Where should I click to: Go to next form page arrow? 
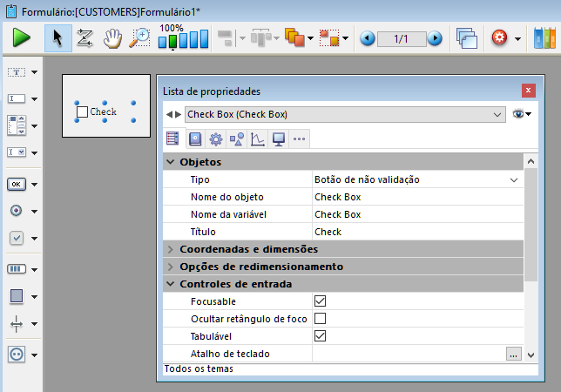[x=435, y=38]
